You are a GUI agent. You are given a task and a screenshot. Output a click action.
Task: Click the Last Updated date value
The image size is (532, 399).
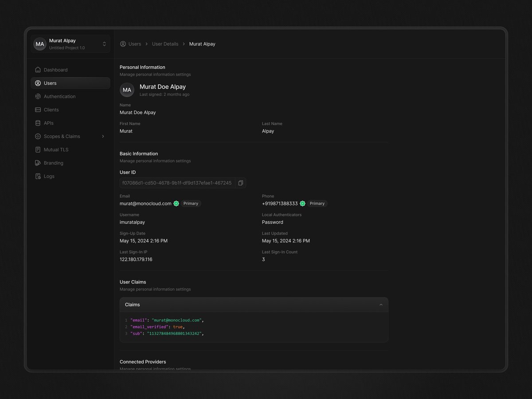tap(286, 241)
